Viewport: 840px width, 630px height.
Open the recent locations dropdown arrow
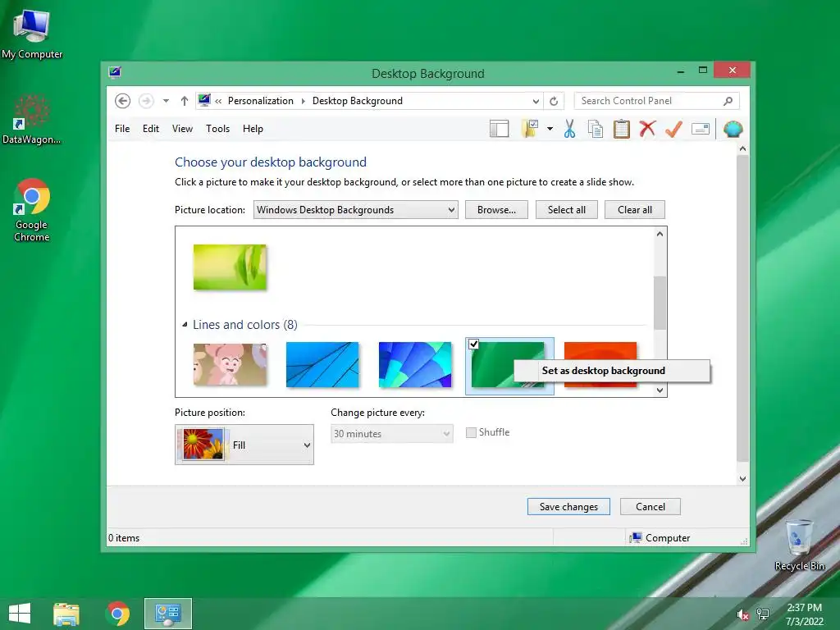pos(166,101)
